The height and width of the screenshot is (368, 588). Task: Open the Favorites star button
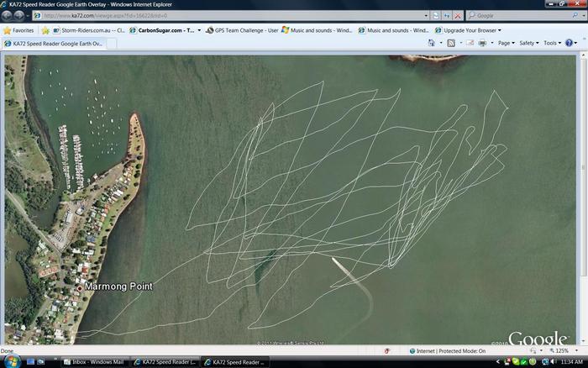coord(18,30)
